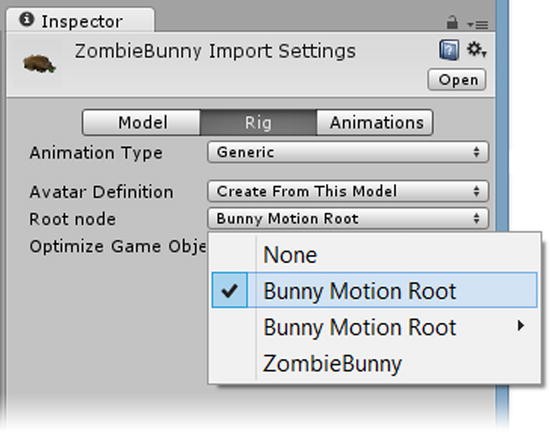Open the gear settings menu
The width and height of the screenshot is (550, 432).
(x=476, y=49)
